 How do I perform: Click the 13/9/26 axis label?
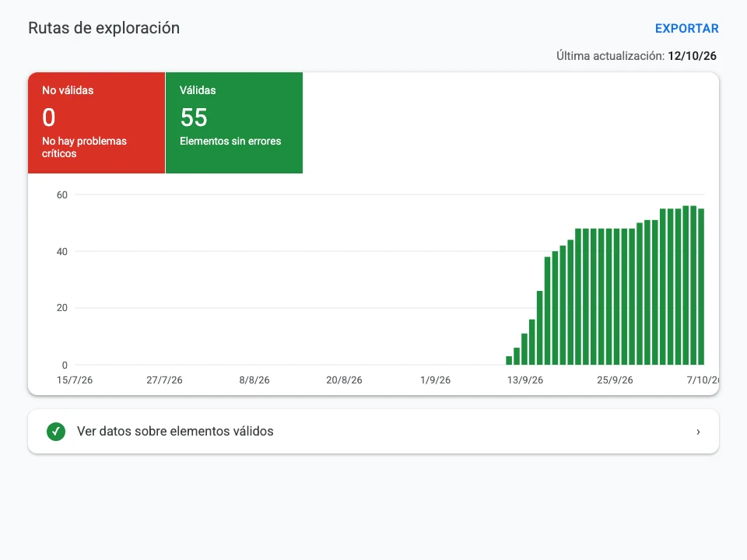coord(525,380)
